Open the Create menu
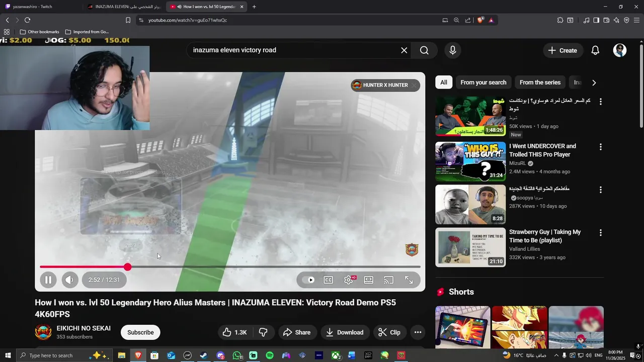 pos(562,50)
